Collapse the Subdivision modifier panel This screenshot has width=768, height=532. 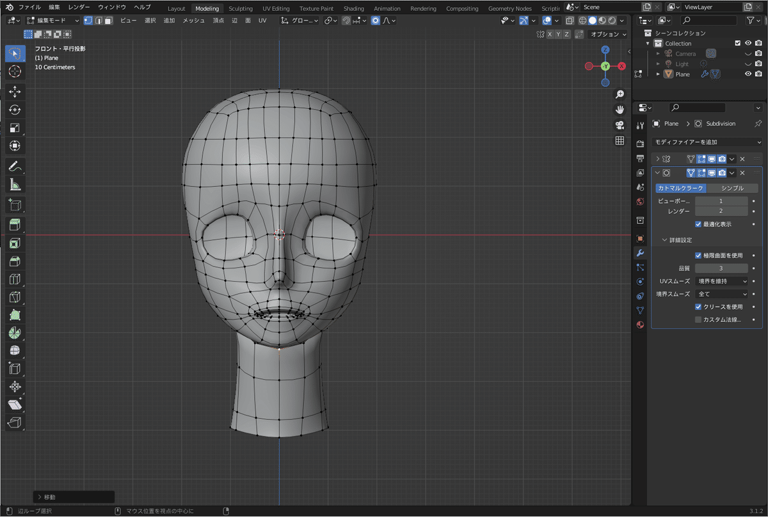click(x=657, y=173)
